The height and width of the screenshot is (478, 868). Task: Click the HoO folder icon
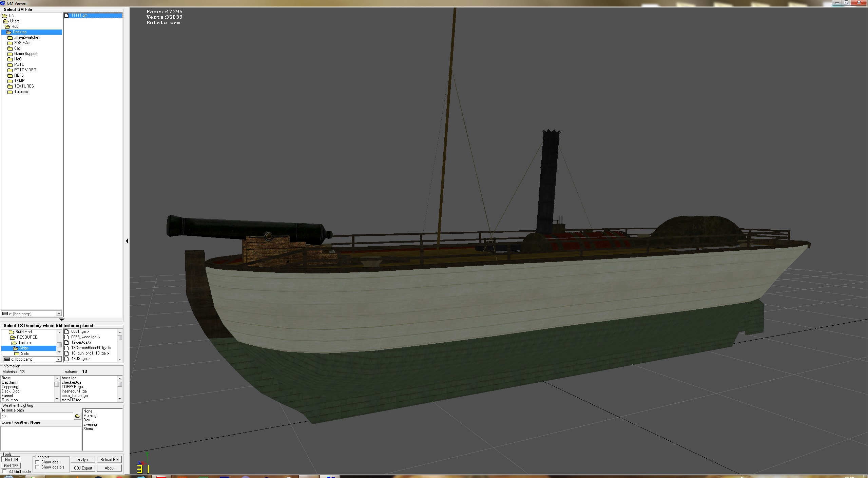point(10,59)
